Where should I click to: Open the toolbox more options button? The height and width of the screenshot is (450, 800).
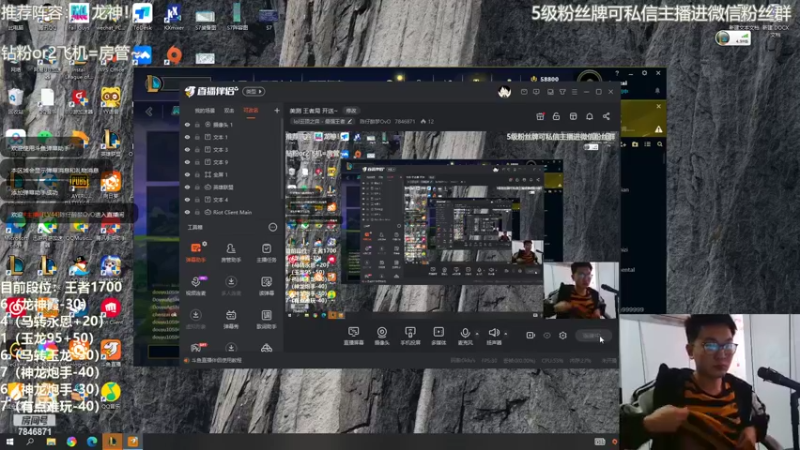click(272, 227)
